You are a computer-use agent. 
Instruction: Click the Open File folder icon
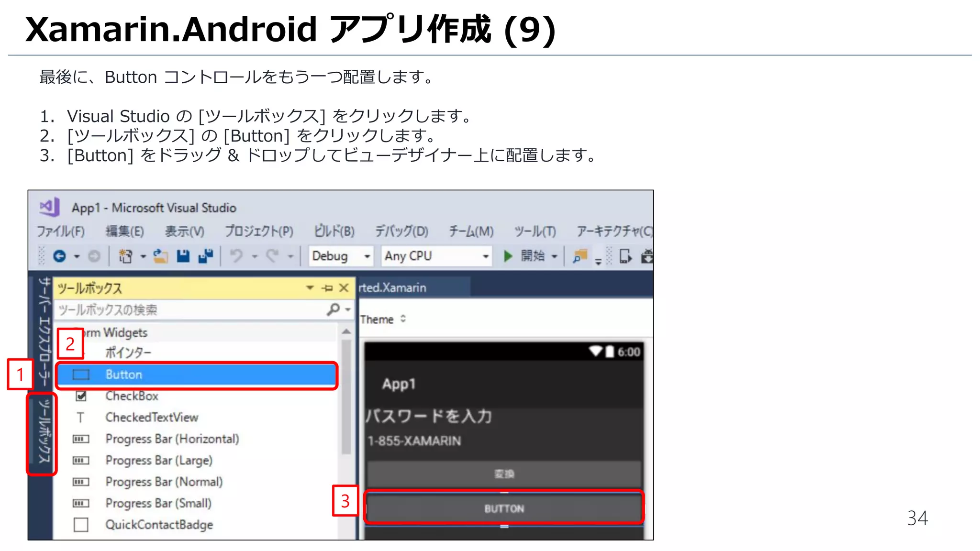point(161,256)
